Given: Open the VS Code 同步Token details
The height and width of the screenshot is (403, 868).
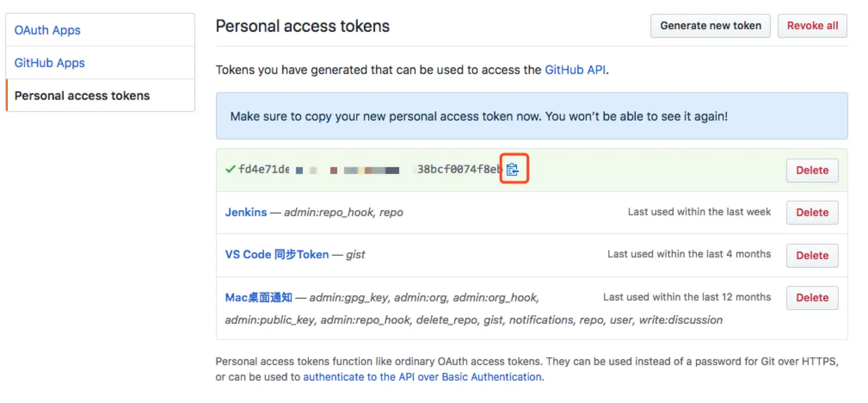Looking at the screenshot, I should click(x=277, y=254).
